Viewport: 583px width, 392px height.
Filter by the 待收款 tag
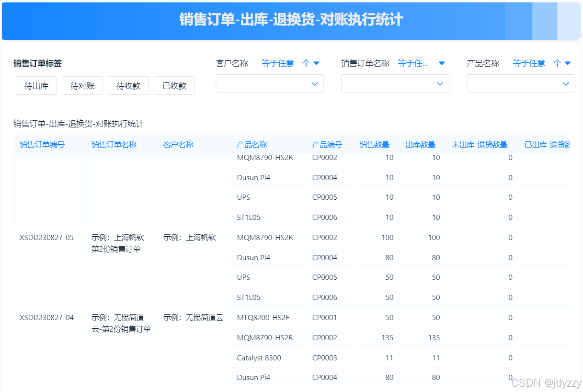[x=128, y=86]
